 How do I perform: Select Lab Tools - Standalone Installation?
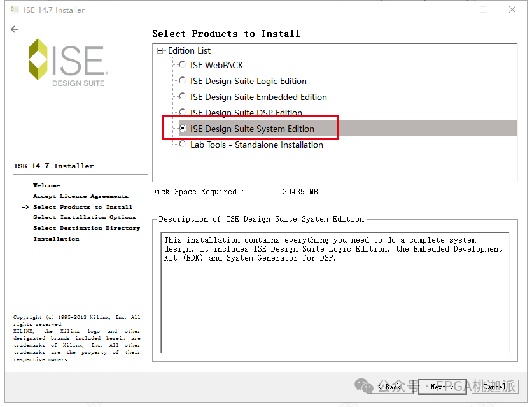[x=181, y=145]
